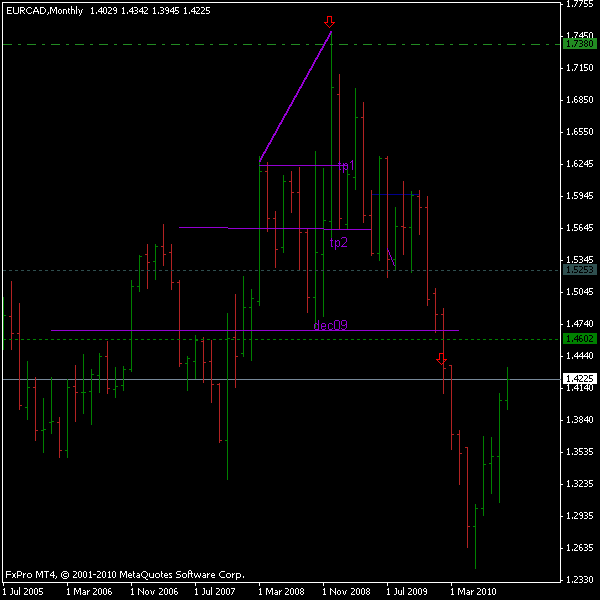The image size is (600, 600).
Task: Click the 1.5045 price axis value
Action: coord(579,292)
